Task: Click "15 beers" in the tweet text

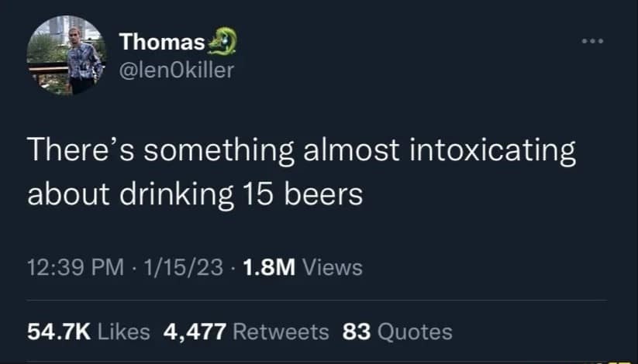Action: pos(321,192)
